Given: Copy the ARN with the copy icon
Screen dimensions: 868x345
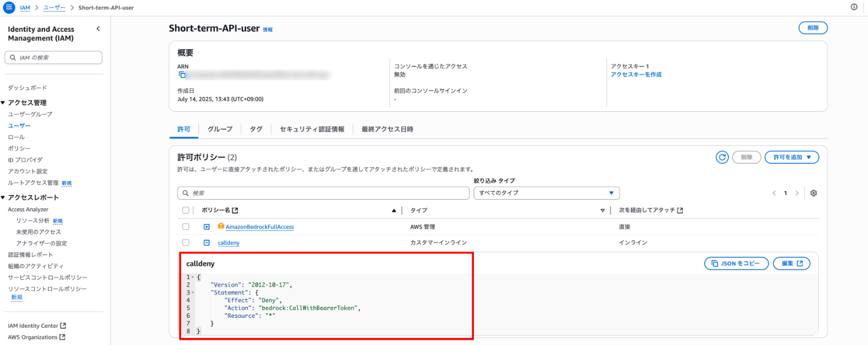Looking at the screenshot, I should 182,75.
